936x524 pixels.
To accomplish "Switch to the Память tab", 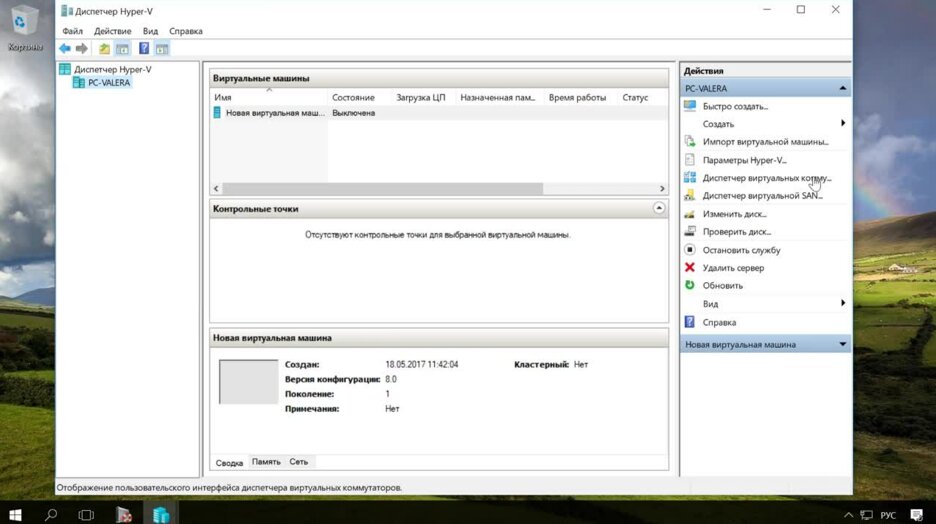I will [x=266, y=461].
